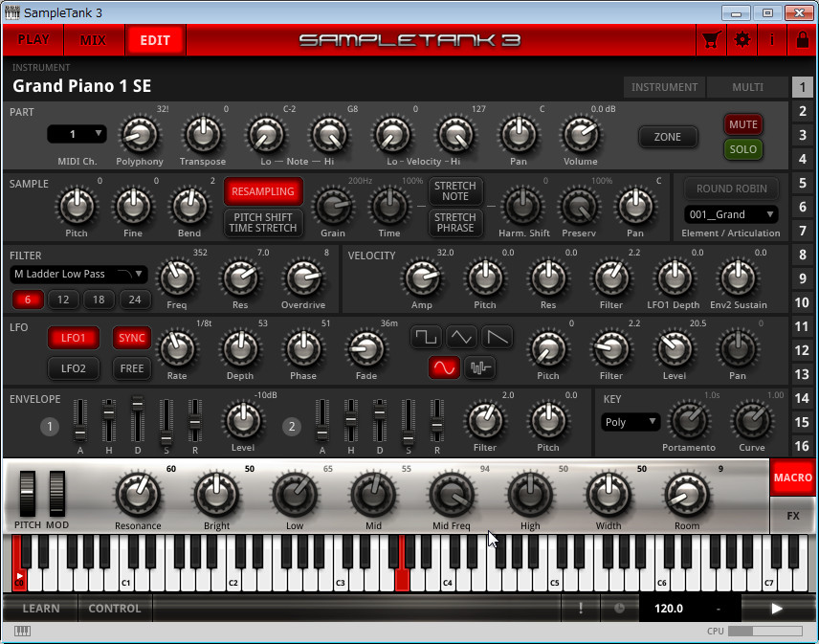Image resolution: width=819 pixels, height=644 pixels.
Task: Click the LFO Rate knob
Action: pyautogui.click(x=177, y=349)
